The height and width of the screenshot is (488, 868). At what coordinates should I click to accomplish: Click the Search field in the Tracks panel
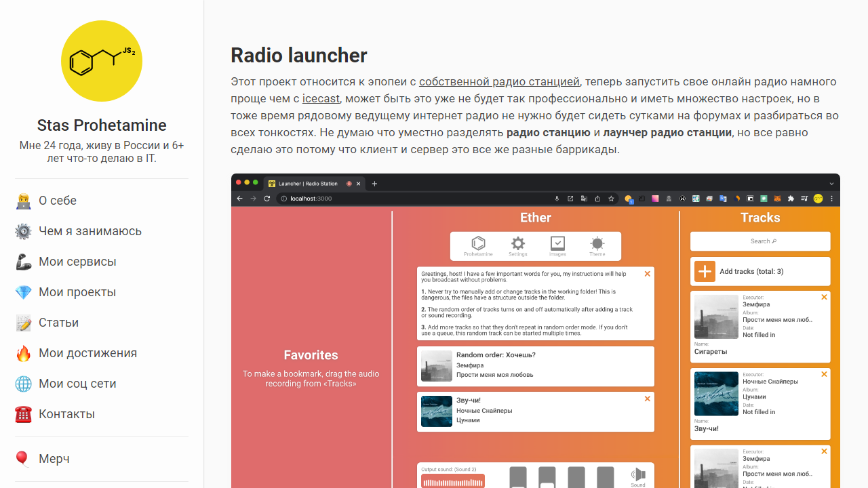point(760,241)
